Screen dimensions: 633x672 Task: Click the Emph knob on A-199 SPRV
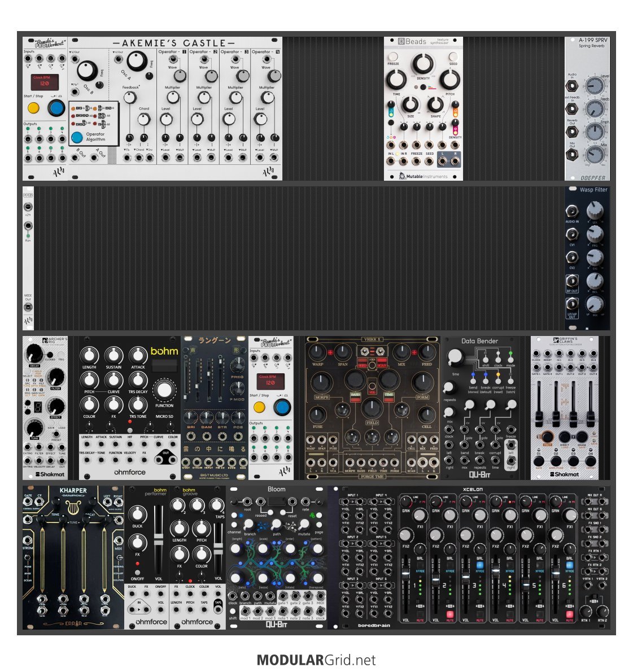click(x=595, y=132)
